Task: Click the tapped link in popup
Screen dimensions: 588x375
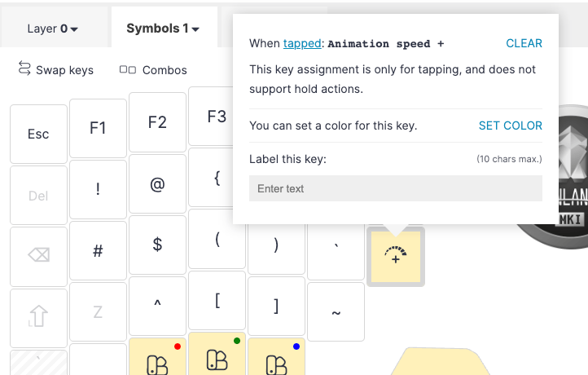Action: click(302, 43)
